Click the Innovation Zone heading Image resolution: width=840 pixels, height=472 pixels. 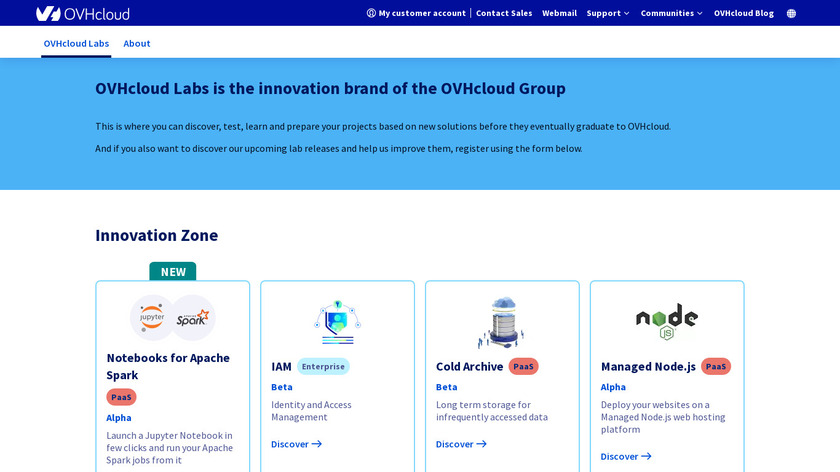(156, 235)
